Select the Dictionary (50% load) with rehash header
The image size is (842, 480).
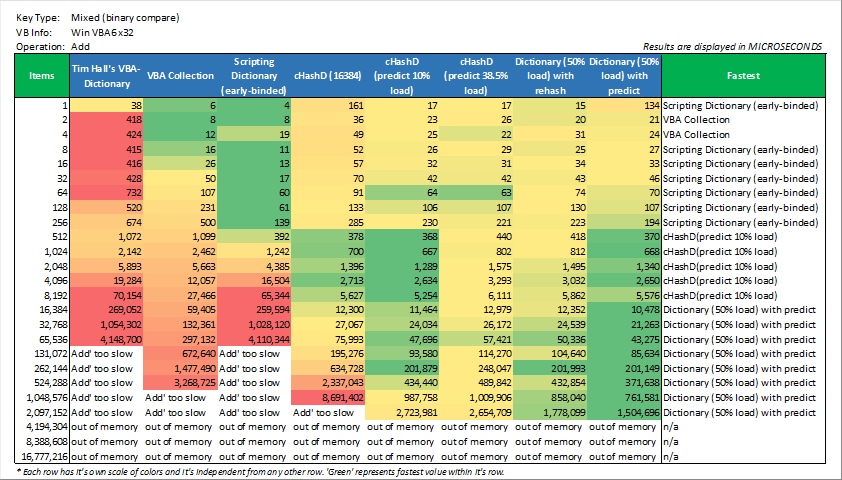point(550,75)
